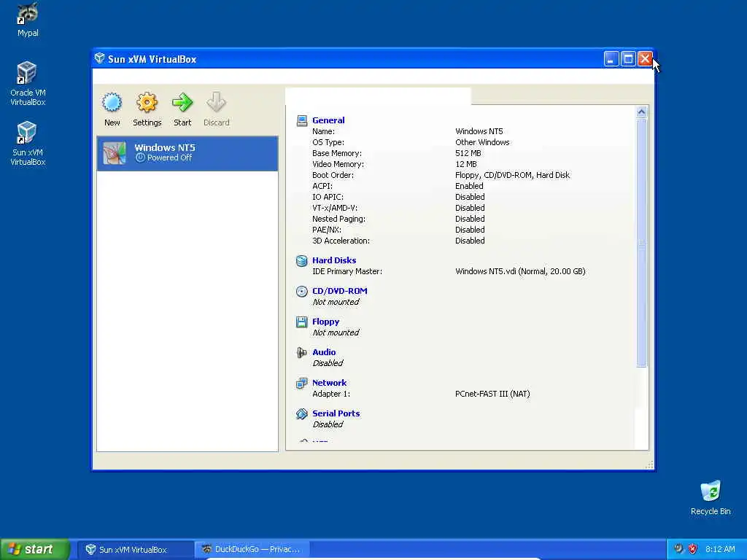Maximize the Sun xVM VirtualBox window
Image resolution: width=747 pixels, height=560 pixels.
[x=628, y=59]
